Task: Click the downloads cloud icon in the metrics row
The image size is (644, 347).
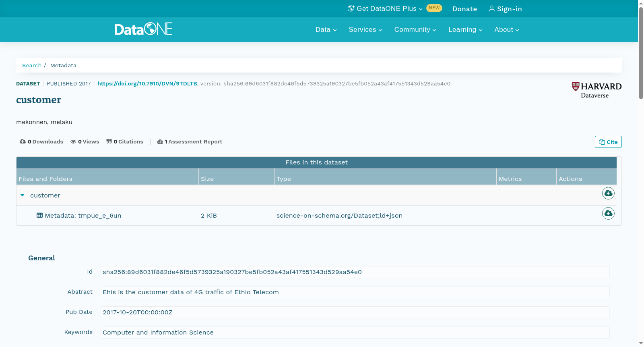Action: [x=23, y=141]
